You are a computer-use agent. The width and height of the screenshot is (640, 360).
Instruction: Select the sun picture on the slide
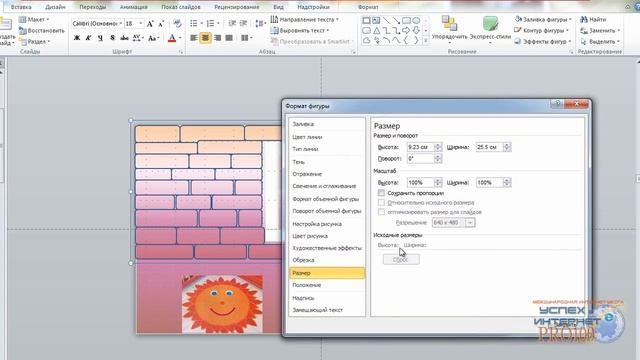(x=222, y=304)
